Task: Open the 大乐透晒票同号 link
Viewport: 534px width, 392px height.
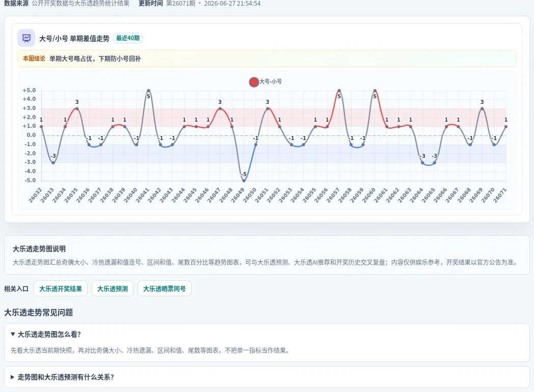Action: point(165,289)
